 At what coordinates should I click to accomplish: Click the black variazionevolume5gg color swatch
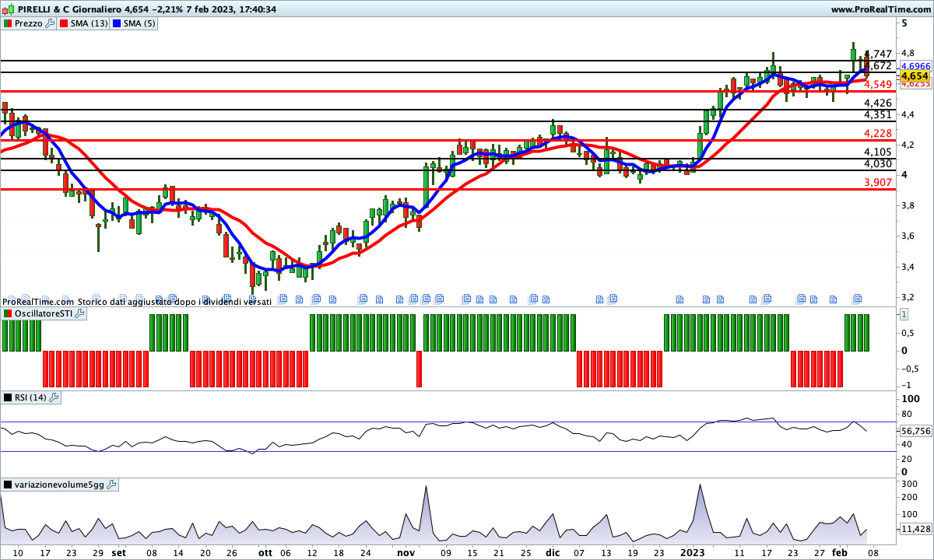tap(8, 485)
